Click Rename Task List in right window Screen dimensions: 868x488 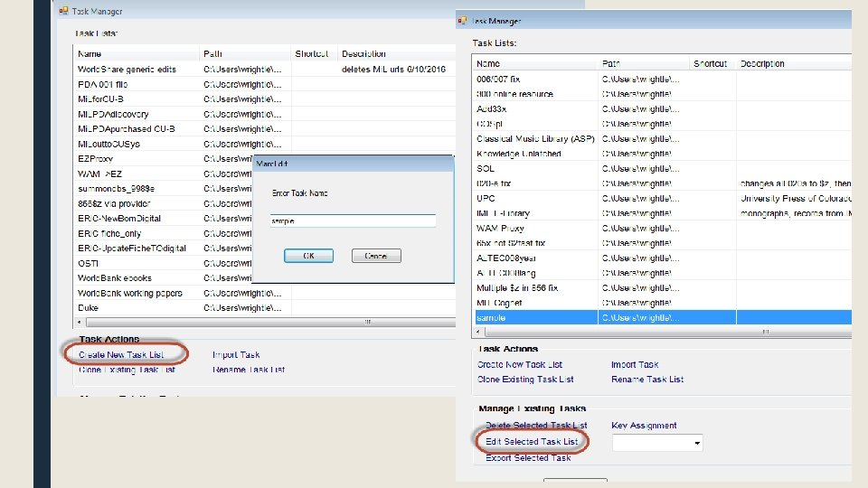pyautogui.click(x=647, y=380)
